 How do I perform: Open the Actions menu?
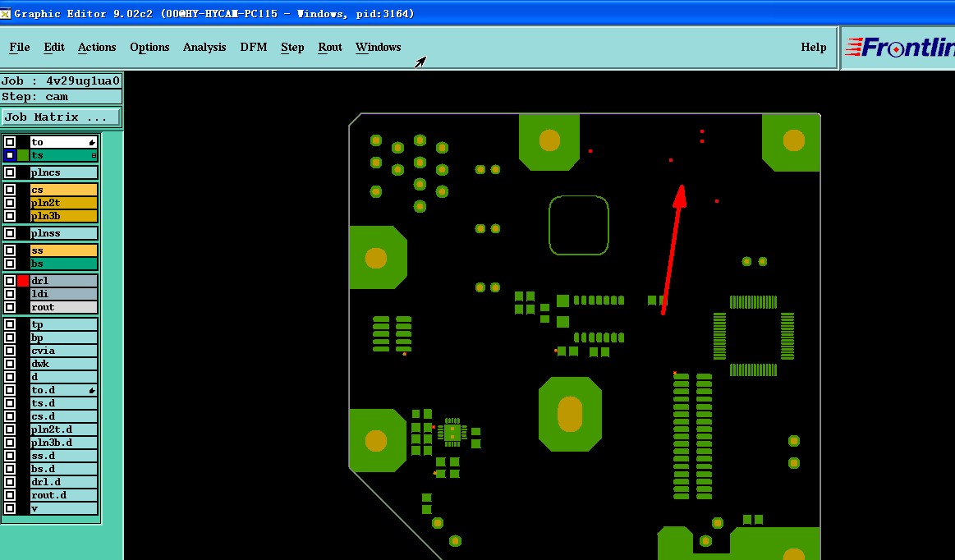pyautogui.click(x=97, y=47)
